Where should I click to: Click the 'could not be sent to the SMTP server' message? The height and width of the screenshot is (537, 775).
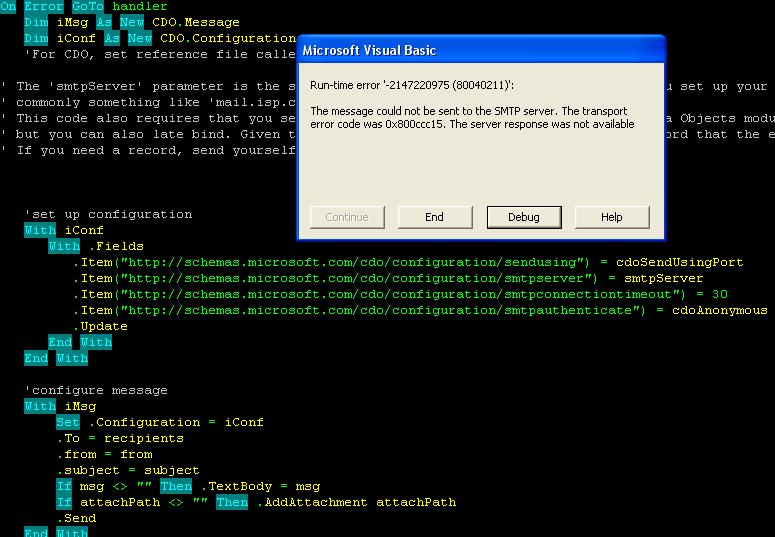pos(472,118)
